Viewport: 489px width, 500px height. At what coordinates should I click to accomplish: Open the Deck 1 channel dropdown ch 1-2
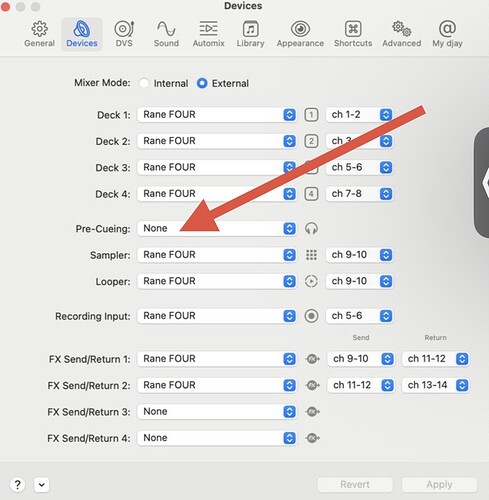pos(359,115)
